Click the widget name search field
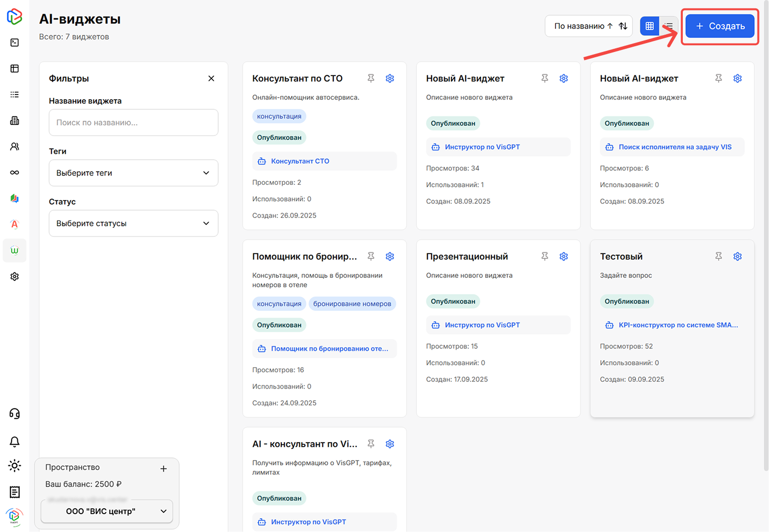 (134, 122)
